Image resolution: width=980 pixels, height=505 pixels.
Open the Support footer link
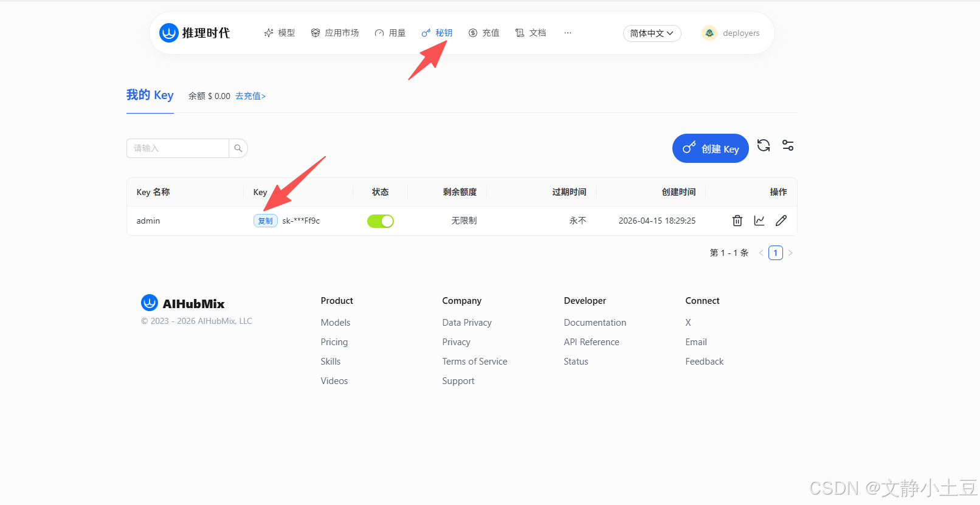458,381
